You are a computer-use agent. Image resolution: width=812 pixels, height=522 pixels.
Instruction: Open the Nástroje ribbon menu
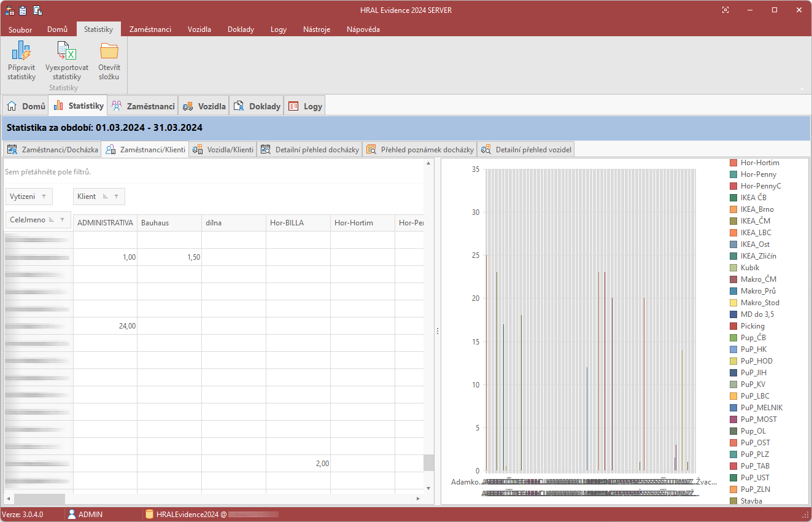317,29
